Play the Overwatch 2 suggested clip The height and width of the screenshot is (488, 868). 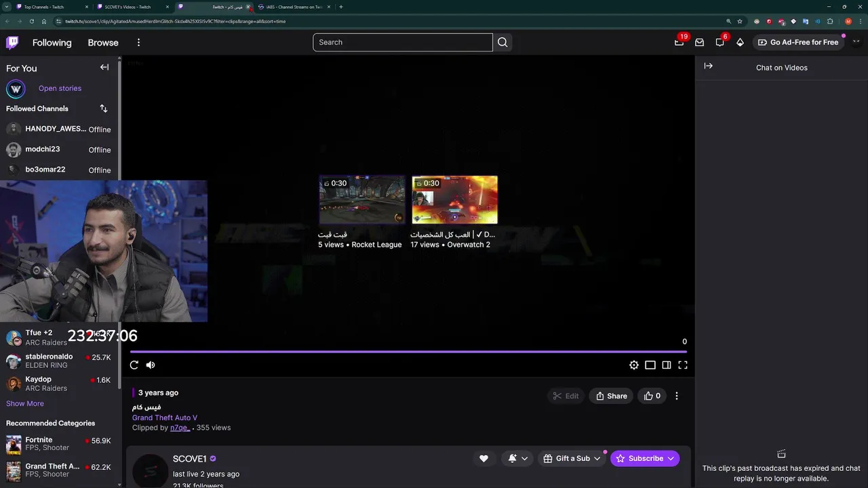point(454,200)
